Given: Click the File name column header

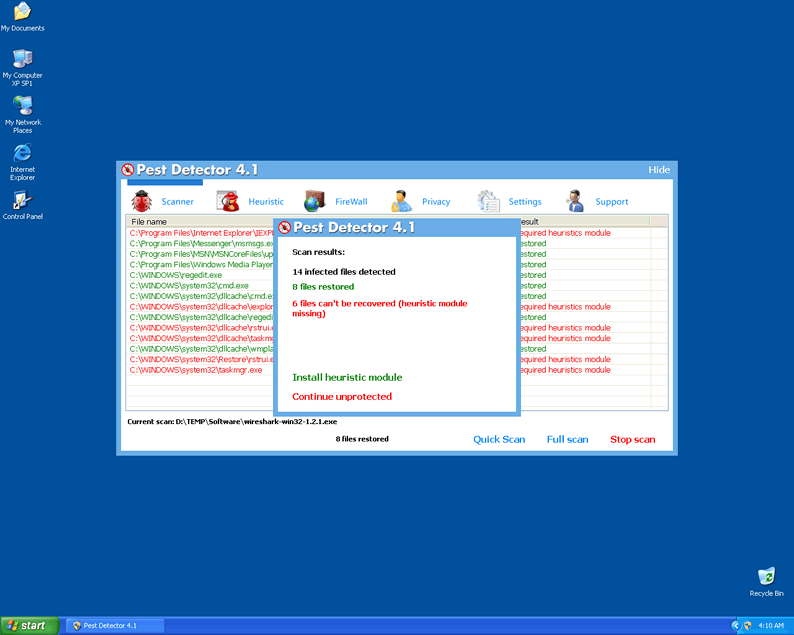Looking at the screenshot, I should [x=150, y=222].
